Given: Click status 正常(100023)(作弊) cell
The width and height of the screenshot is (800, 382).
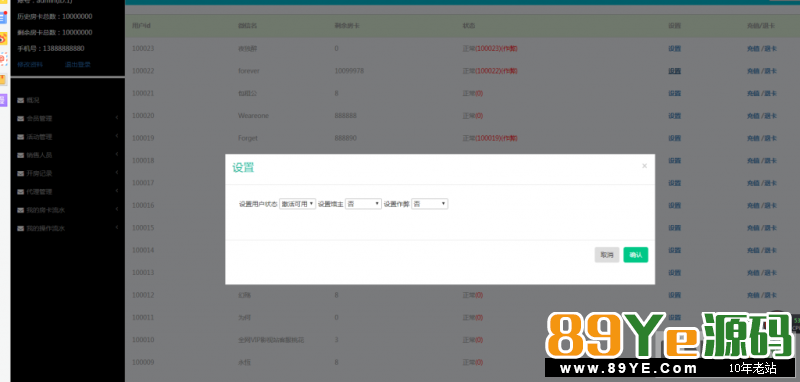Looking at the screenshot, I should point(490,49).
